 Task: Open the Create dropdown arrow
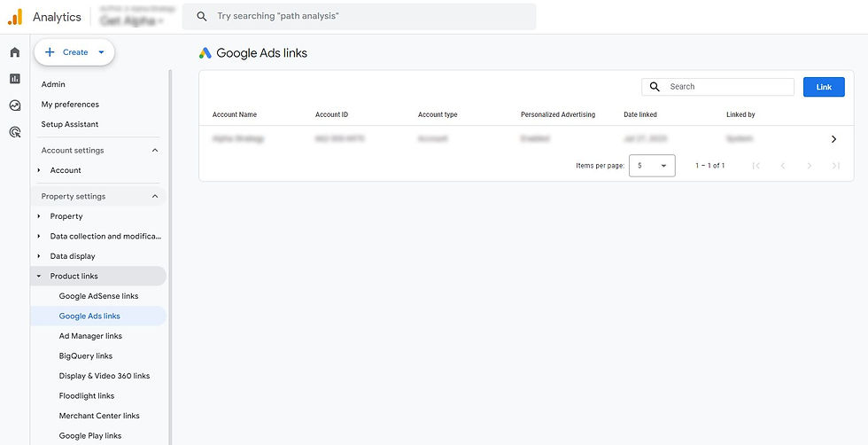point(101,52)
